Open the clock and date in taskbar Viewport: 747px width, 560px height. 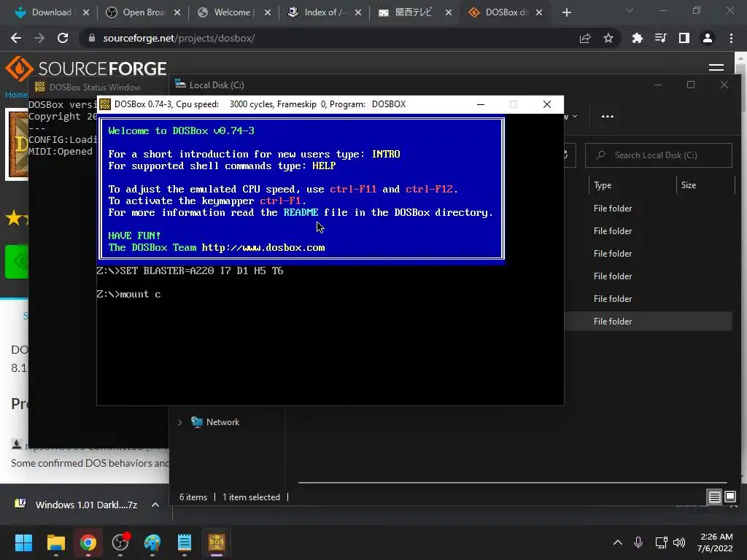click(x=715, y=542)
